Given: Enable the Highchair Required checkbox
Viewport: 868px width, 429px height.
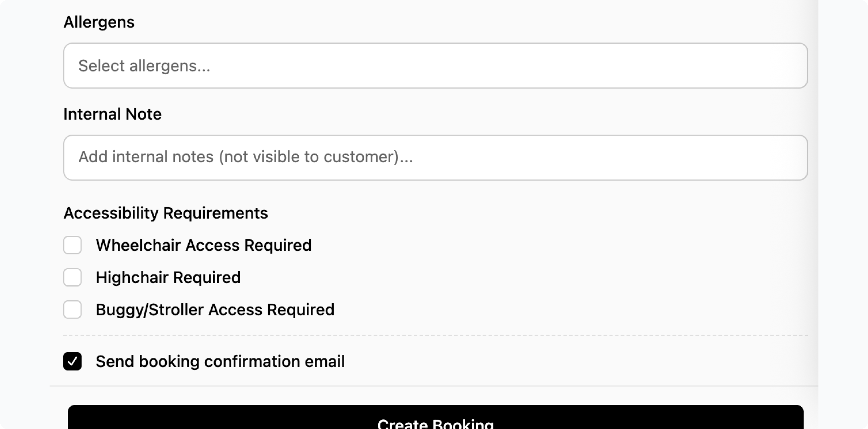Looking at the screenshot, I should (72, 277).
